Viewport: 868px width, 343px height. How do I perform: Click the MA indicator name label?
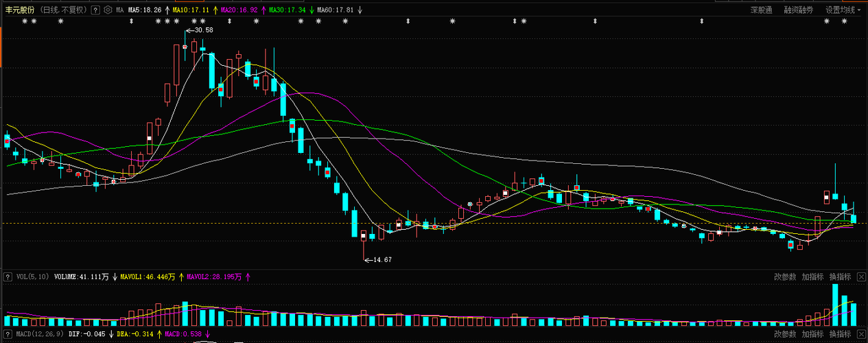pos(119,10)
